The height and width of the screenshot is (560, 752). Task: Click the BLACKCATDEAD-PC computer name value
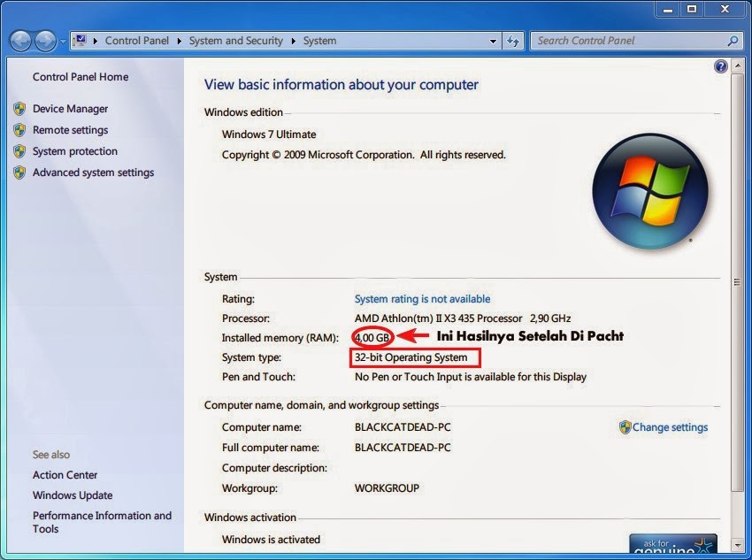click(x=403, y=427)
